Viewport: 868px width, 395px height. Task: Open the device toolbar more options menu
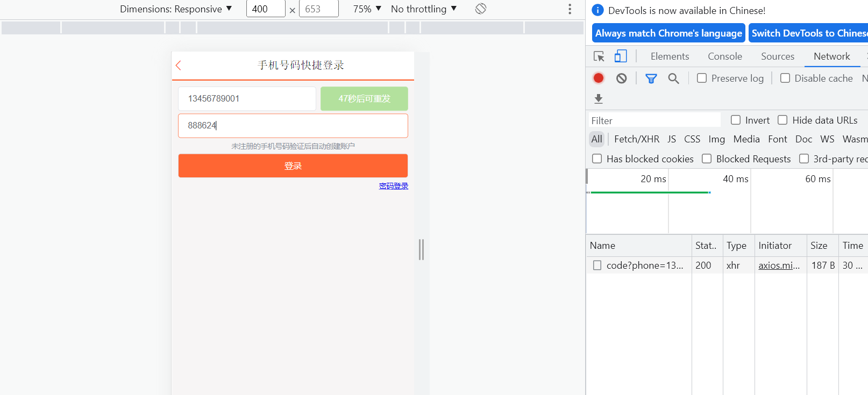tap(570, 9)
